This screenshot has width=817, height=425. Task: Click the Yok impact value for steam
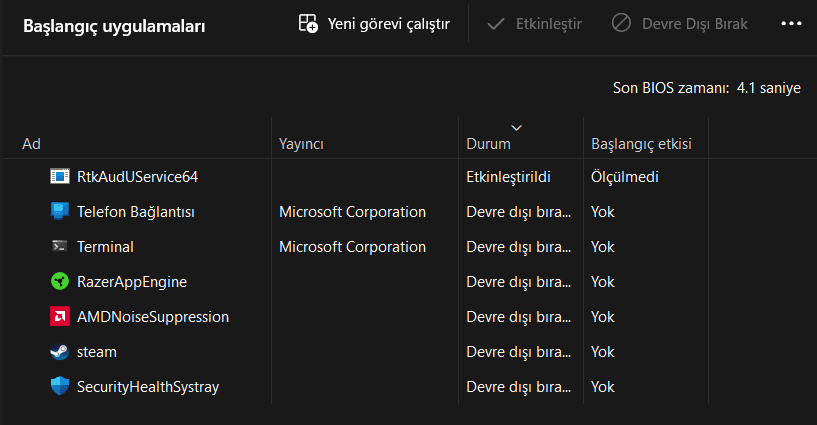602,352
